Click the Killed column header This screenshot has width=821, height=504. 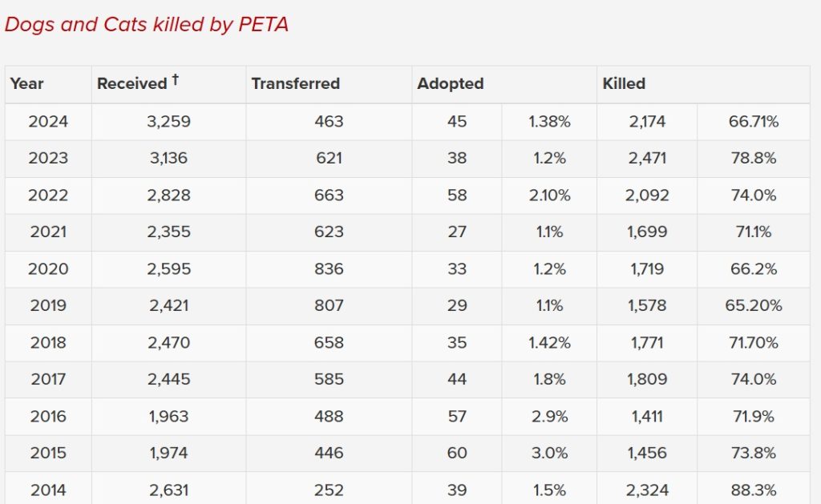(x=624, y=83)
